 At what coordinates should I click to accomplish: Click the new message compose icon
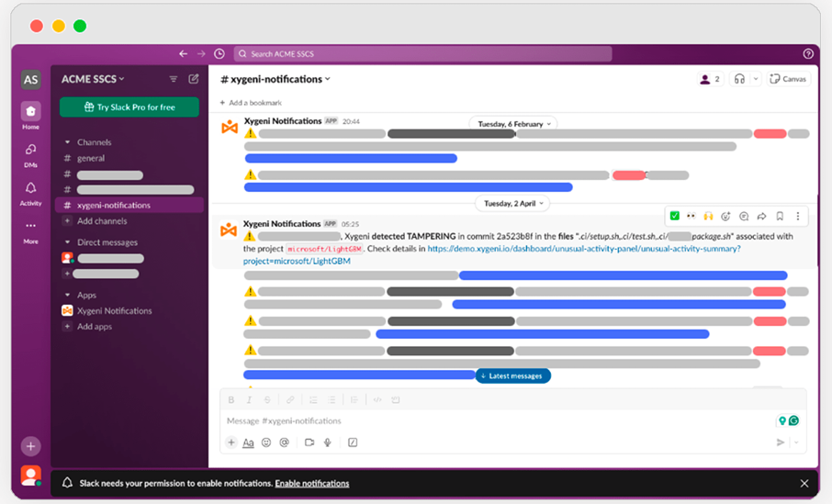click(194, 79)
